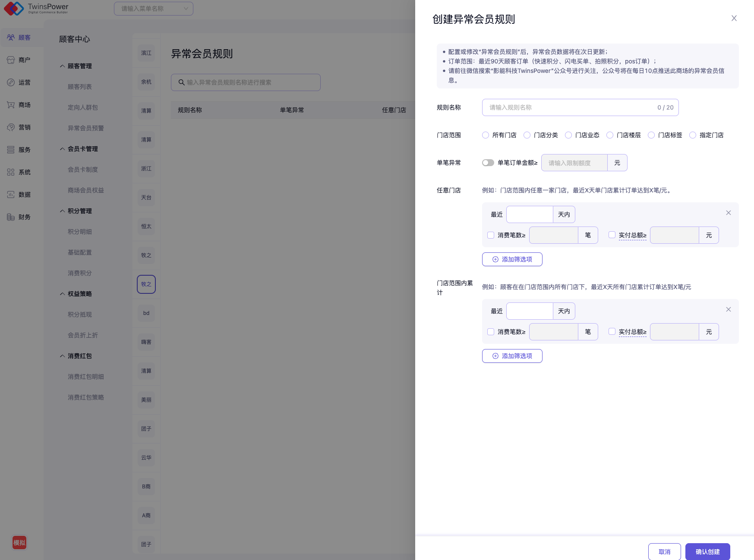Click 确认创建 button
Image resolution: width=754 pixels, height=560 pixels.
pos(707,551)
